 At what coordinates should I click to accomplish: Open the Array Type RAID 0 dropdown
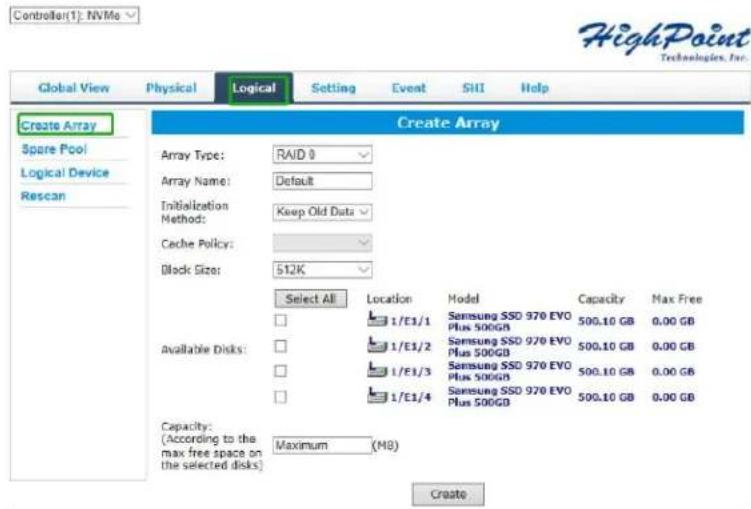click(x=322, y=155)
